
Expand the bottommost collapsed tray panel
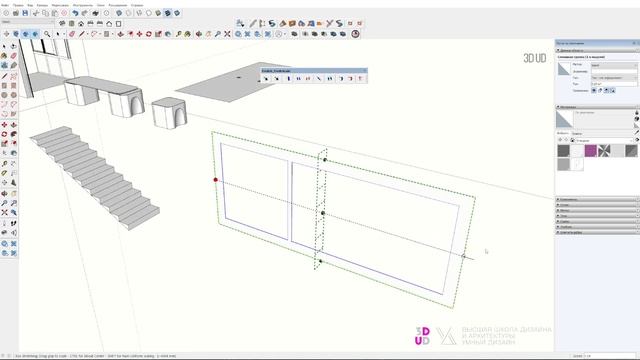click(597, 232)
